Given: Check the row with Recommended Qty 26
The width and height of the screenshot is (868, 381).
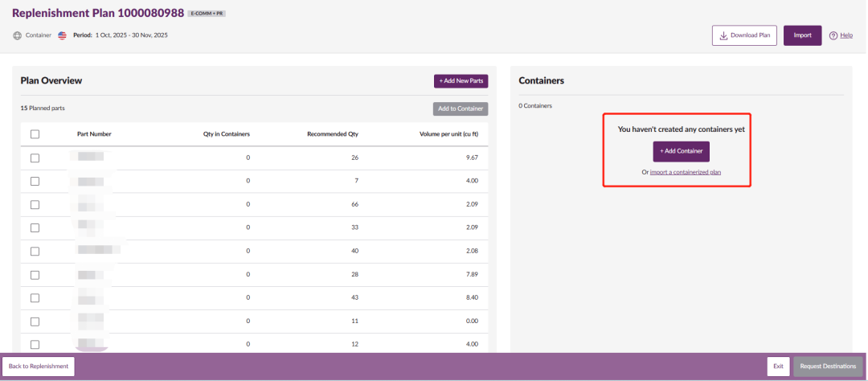Looking at the screenshot, I should click(x=35, y=158).
